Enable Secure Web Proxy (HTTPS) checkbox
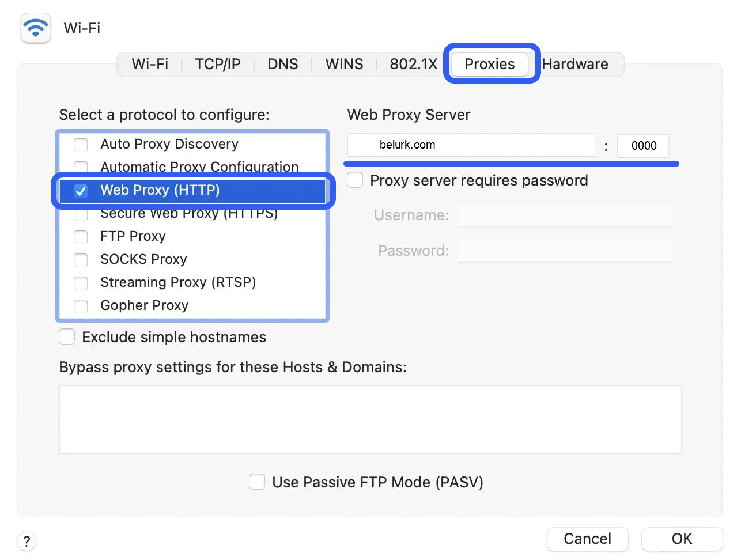 tap(81, 214)
